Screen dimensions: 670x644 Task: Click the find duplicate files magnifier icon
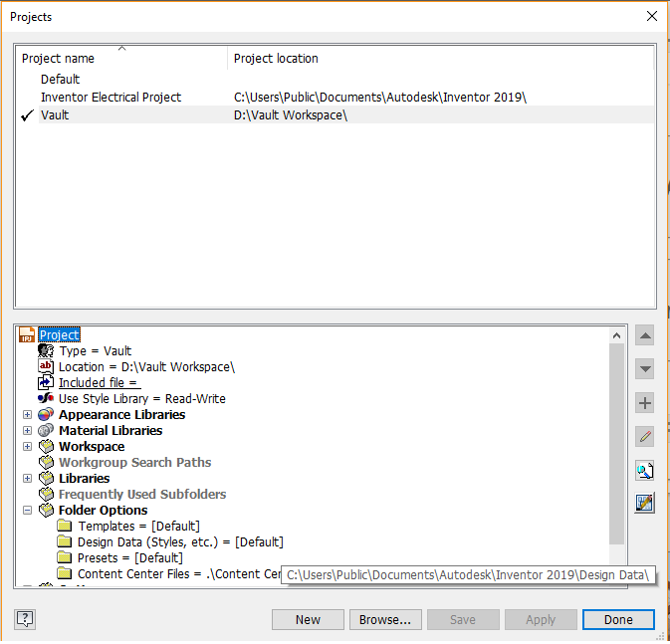(x=645, y=471)
